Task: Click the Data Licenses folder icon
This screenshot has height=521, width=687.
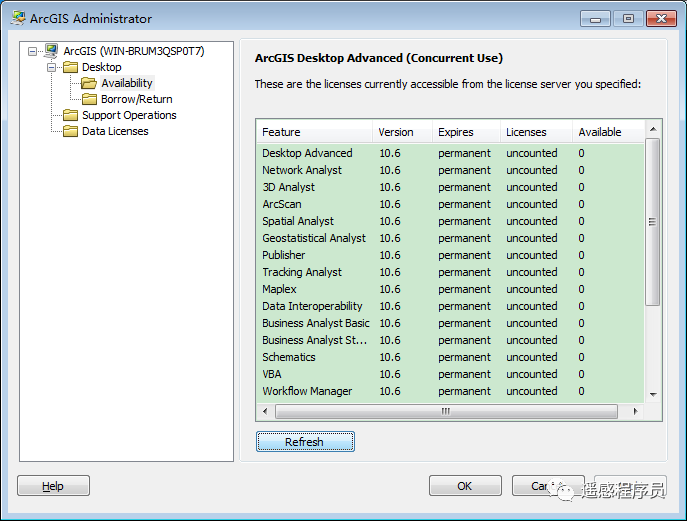Action: coord(71,131)
